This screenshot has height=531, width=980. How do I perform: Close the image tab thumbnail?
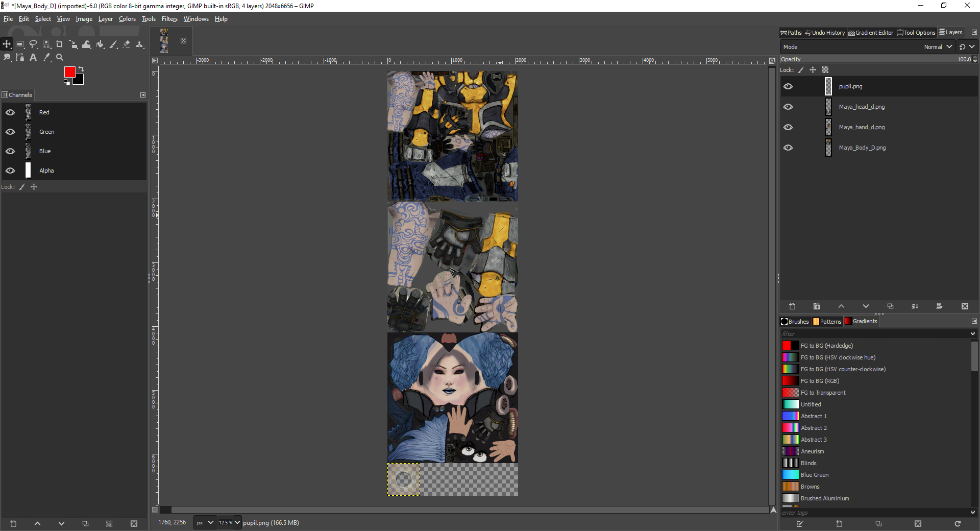[184, 40]
